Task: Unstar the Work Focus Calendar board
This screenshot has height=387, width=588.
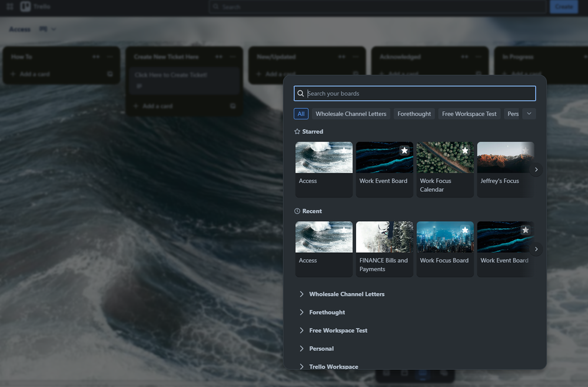Action: pyautogui.click(x=465, y=151)
